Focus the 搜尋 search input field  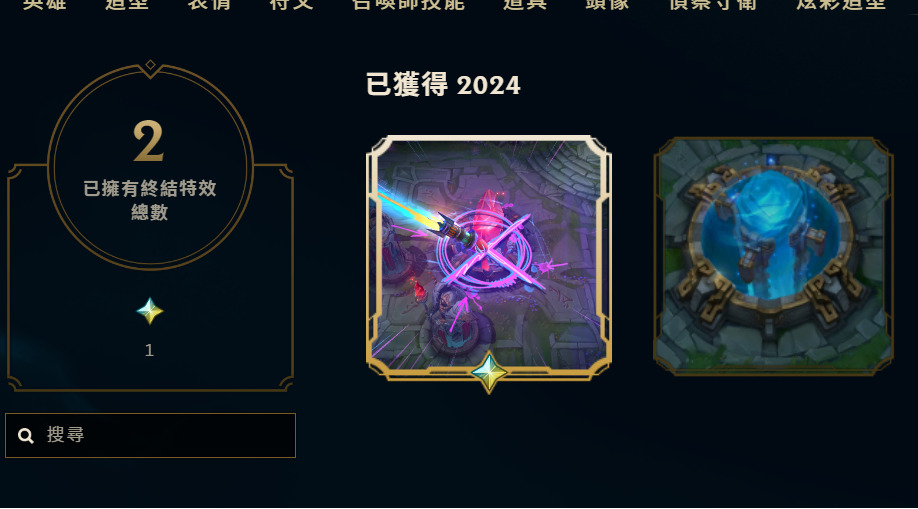click(150, 435)
